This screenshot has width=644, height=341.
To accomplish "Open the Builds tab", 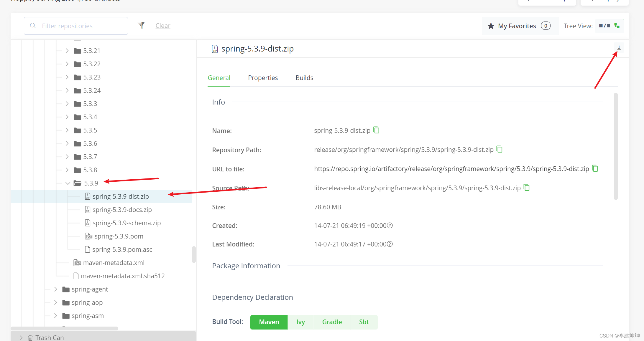I will pyautogui.click(x=304, y=78).
